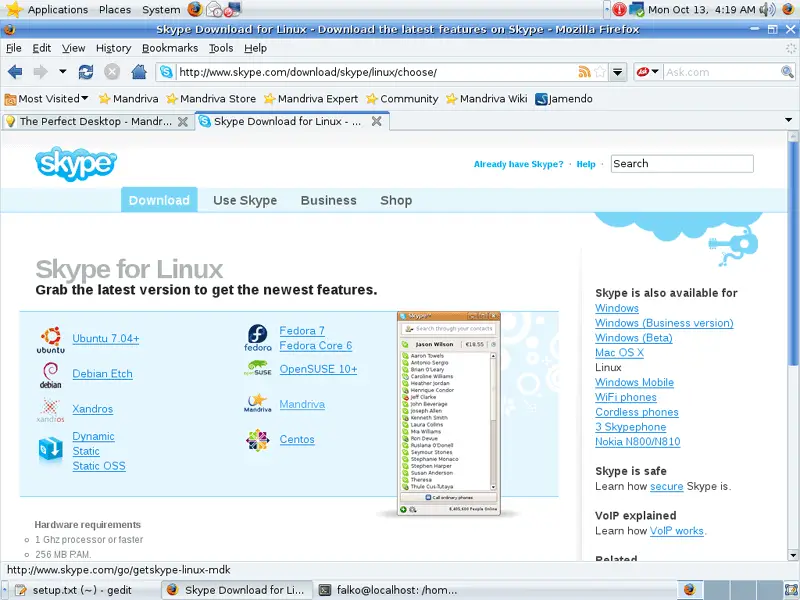This screenshot has height=600, width=800.
Task: Click the blue download box icon
Action: coord(51,449)
